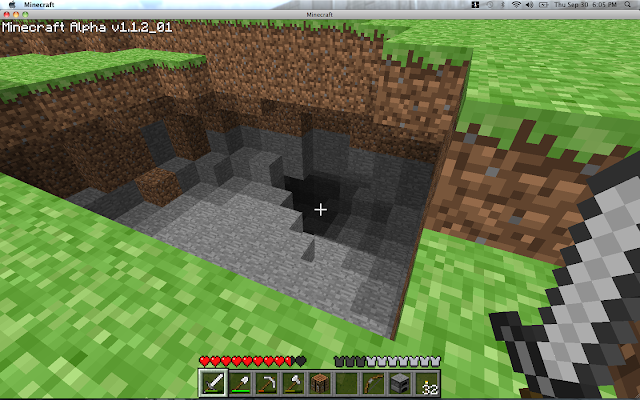This screenshot has height=400, width=640.
Task: Select the iron sword hotbar slot
Action: tap(213, 383)
